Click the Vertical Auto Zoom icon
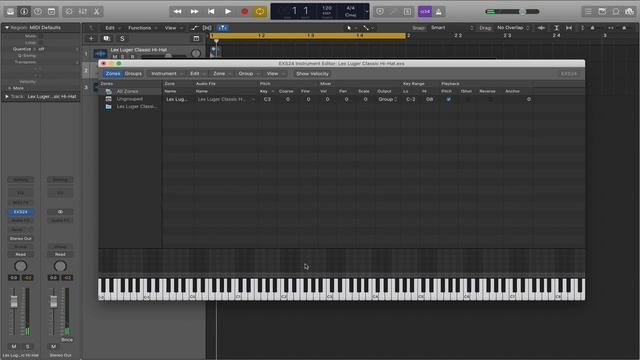640x360 pixels. click(556, 28)
